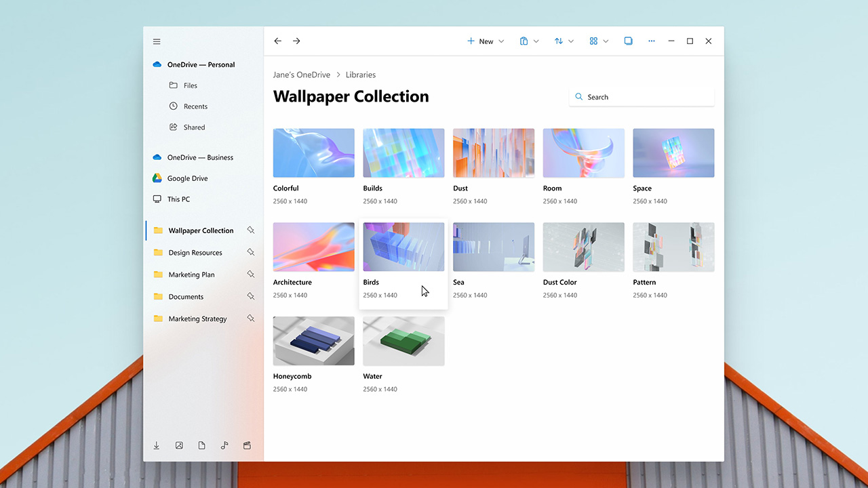This screenshot has width=868, height=488.
Task: Navigate to Libraries breadcrumb
Action: (361, 75)
